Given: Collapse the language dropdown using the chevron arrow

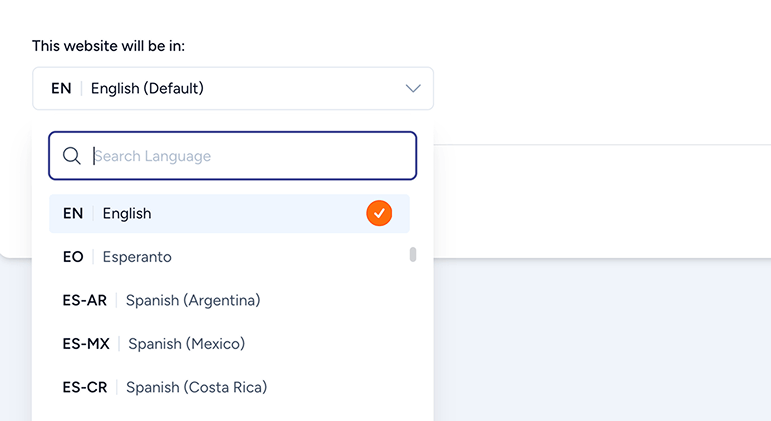Looking at the screenshot, I should click(413, 88).
